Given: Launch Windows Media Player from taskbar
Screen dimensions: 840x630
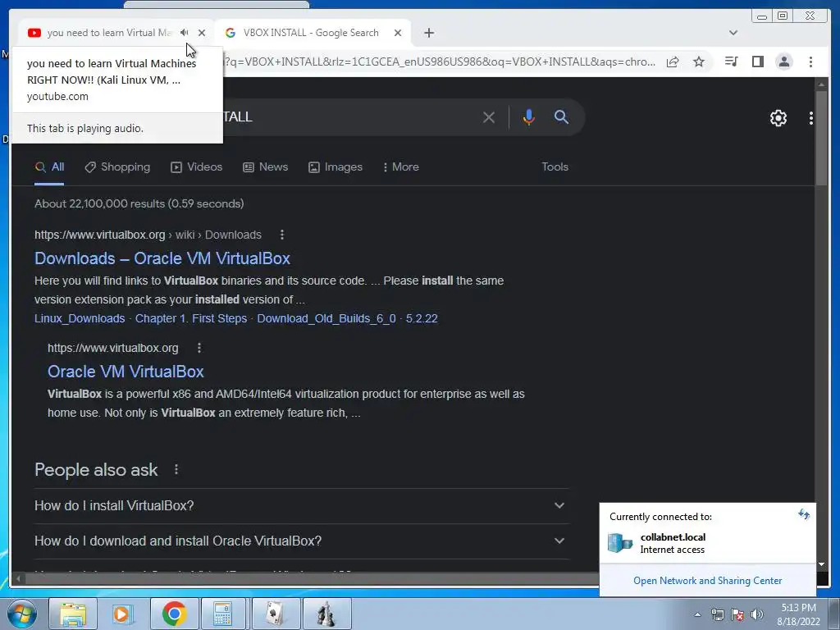Looking at the screenshot, I should pyautogui.click(x=123, y=614).
